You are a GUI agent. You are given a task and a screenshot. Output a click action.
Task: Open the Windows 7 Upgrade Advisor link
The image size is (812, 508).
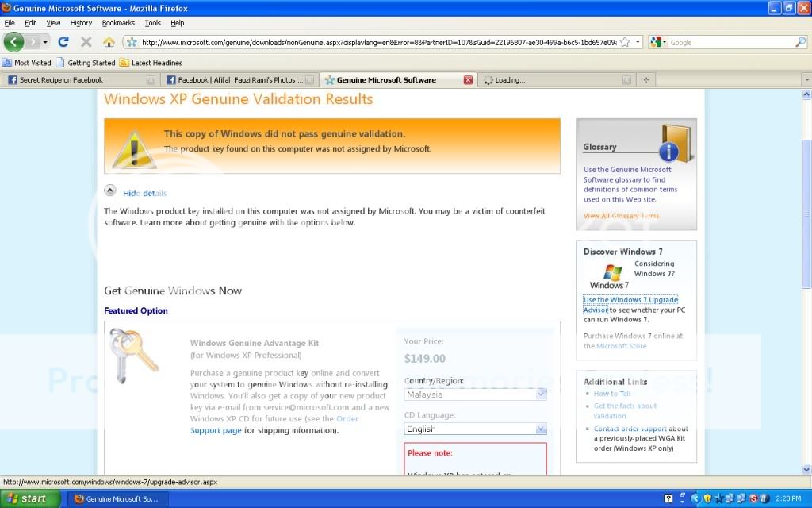coord(630,305)
